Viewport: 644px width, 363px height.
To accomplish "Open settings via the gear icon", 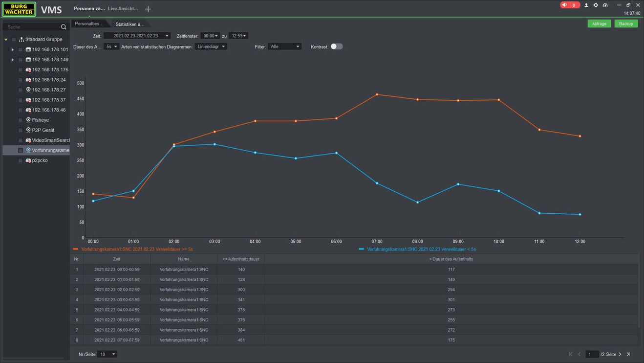I will coord(596,5).
